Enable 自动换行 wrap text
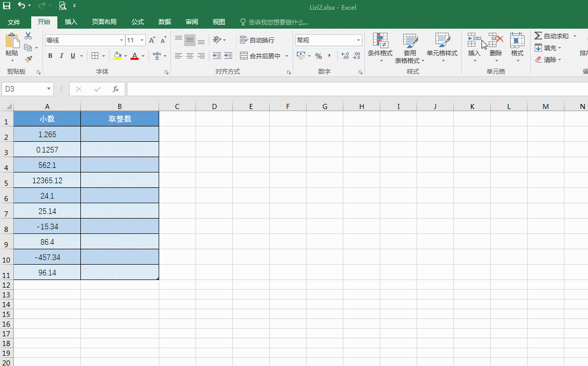Viewport: 588px width, 366px height. [257, 40]
